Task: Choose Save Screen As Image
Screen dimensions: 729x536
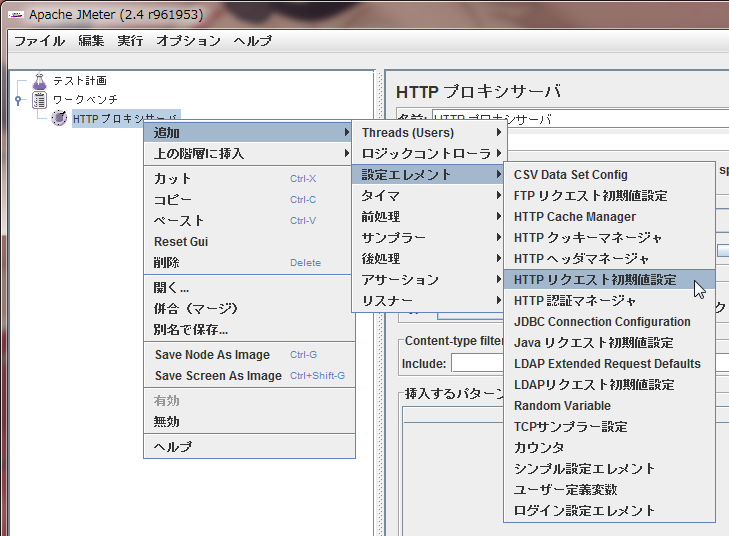Action: 249,376
